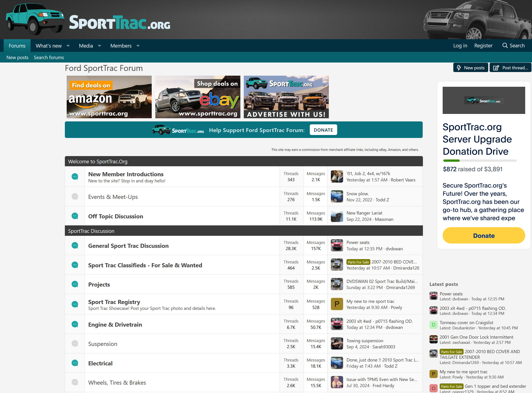532x393 pixels.
Task: Click Suspension forum grey status icon
Action: [75, 344]
